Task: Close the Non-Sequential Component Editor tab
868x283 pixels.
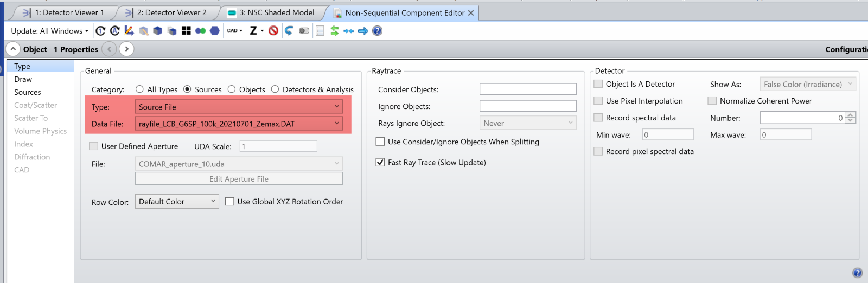Action: [x=471, y=13]
